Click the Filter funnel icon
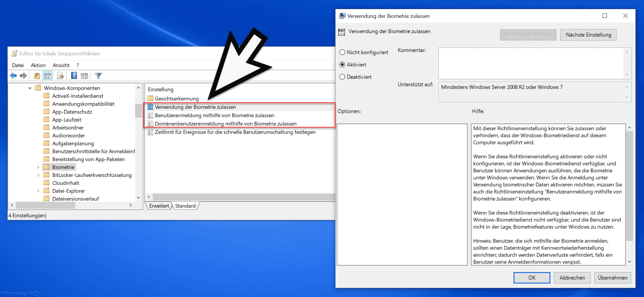 click(98, 76)
